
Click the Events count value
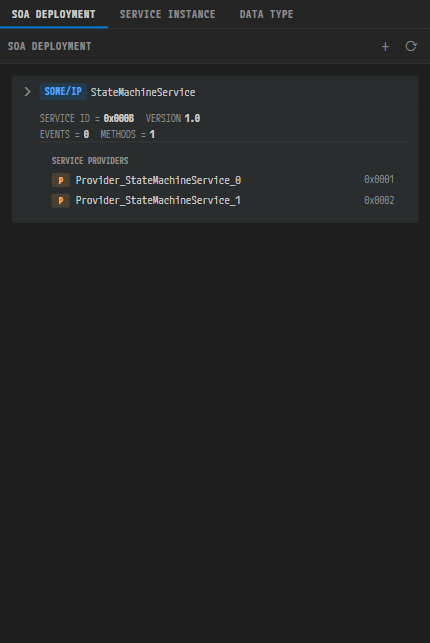86,135
